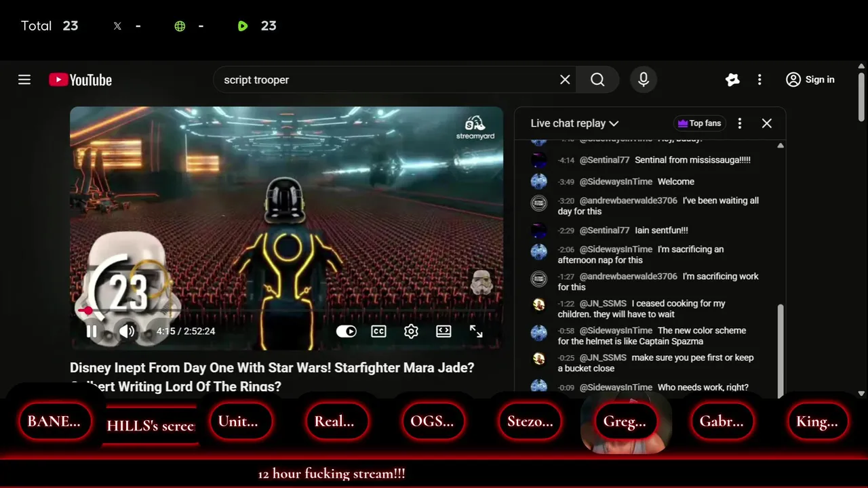This screenshot has width=868, height=488.
Task: Click avatar beside 'pee first' message
Action: pyautogui.click(x=539, y=359)
